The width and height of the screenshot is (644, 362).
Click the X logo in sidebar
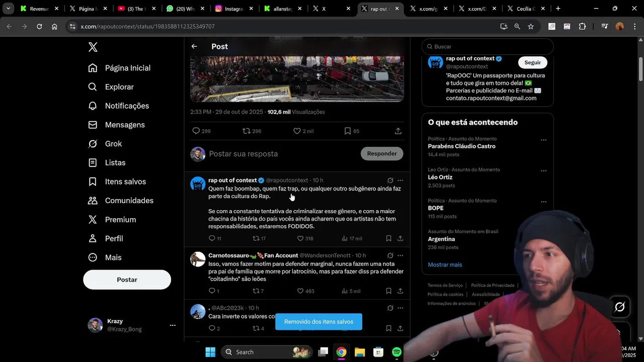[x=93, y=47]
